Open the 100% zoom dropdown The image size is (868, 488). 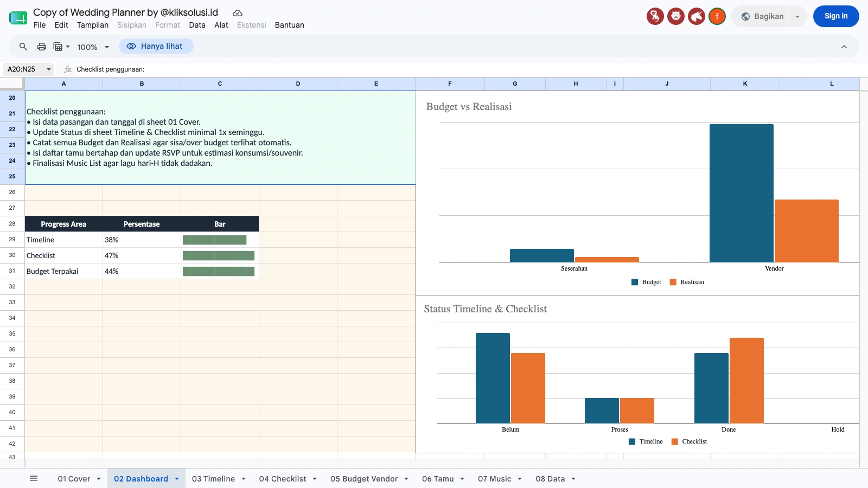(93, 47)
